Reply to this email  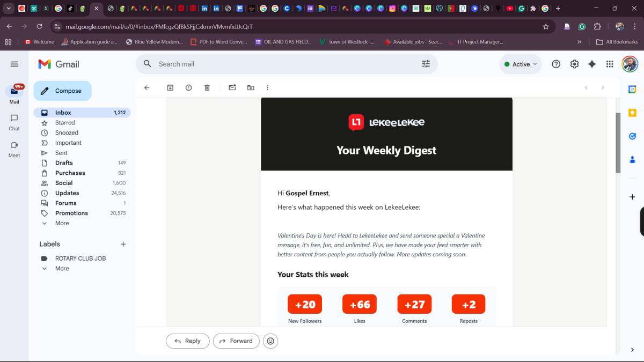click(187, 341)
